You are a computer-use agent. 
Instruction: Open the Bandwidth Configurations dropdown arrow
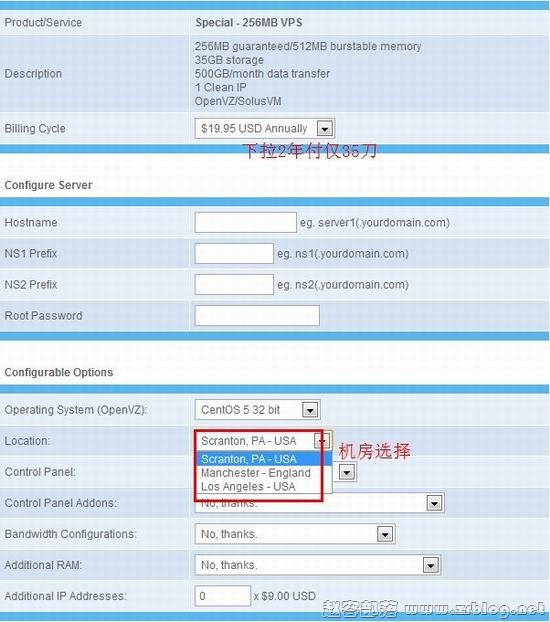385,534
